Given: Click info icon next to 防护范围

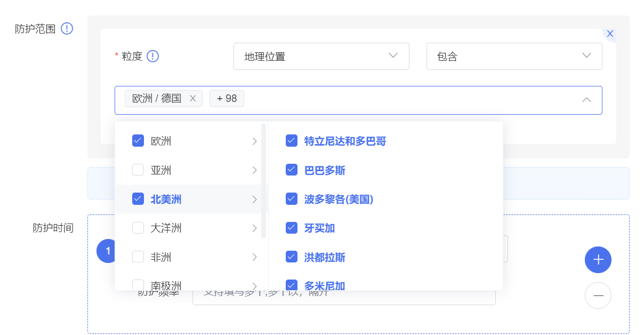Looking at the screenshot, I should pos(67,29).
